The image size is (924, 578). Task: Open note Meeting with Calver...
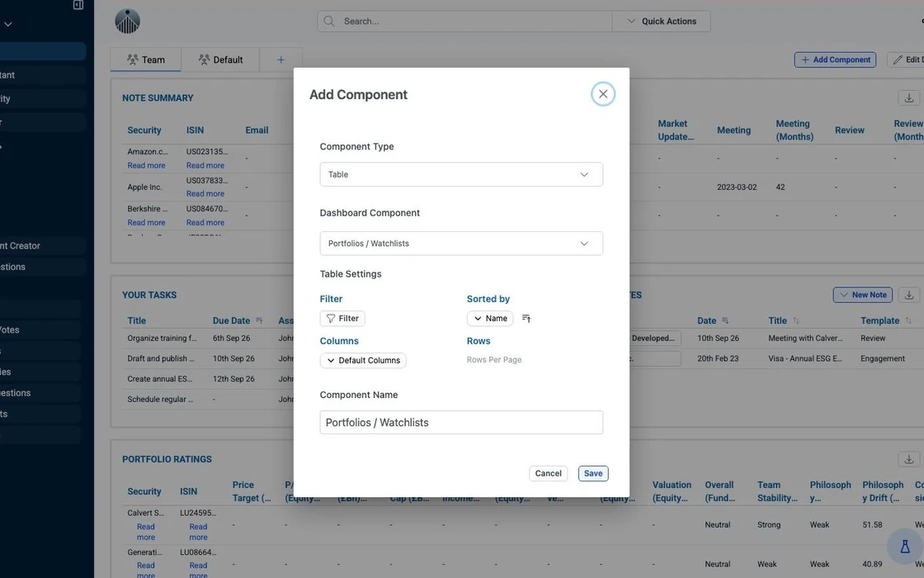click(x=805, y=339)
